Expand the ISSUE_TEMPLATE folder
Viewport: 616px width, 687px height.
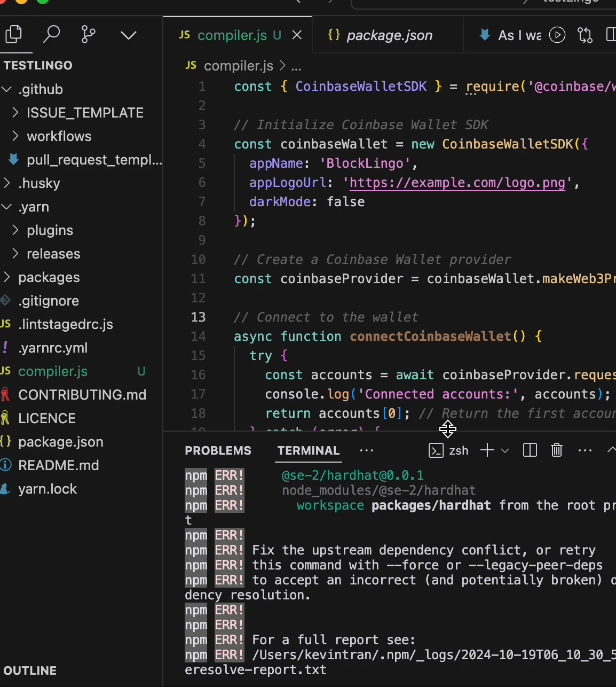[x=81, y=113]
